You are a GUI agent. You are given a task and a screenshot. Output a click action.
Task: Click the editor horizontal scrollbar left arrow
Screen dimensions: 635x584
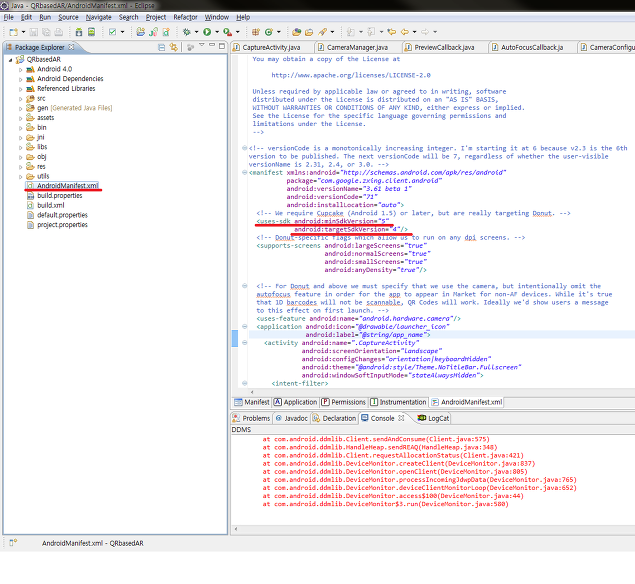(252, 392)
